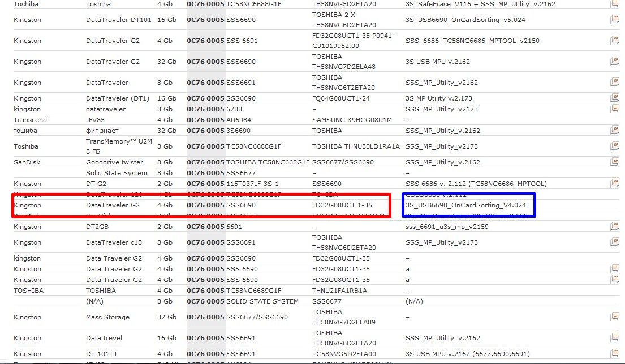Click the DT2GB model cell
The image size is (625, 364).
pyautogui.click(x=97, y=227)
